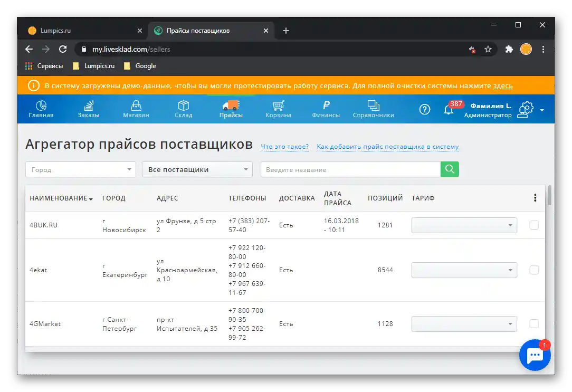Follow the здесь link in the orange banner

pos(503,85)
